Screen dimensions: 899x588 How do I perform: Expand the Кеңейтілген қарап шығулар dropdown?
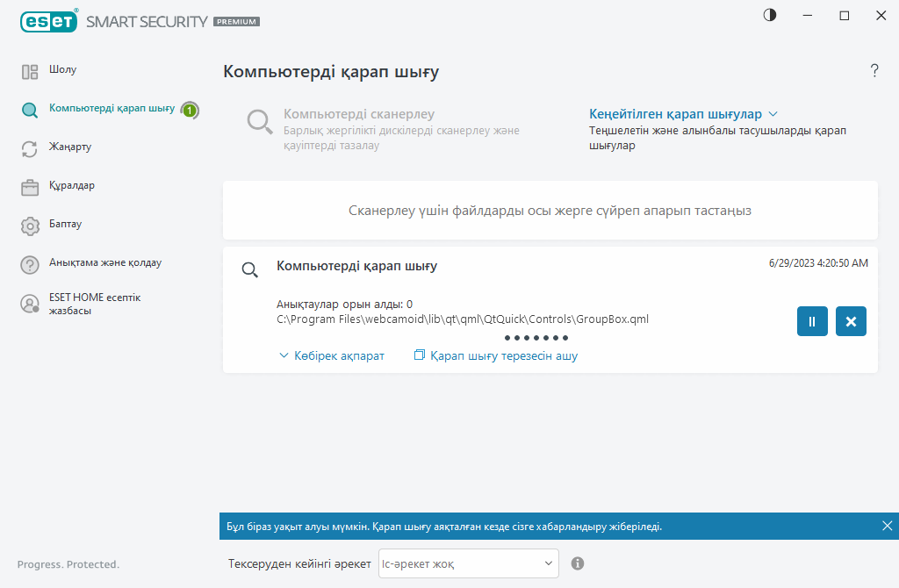pyautogui.click(x=683, y=114)
